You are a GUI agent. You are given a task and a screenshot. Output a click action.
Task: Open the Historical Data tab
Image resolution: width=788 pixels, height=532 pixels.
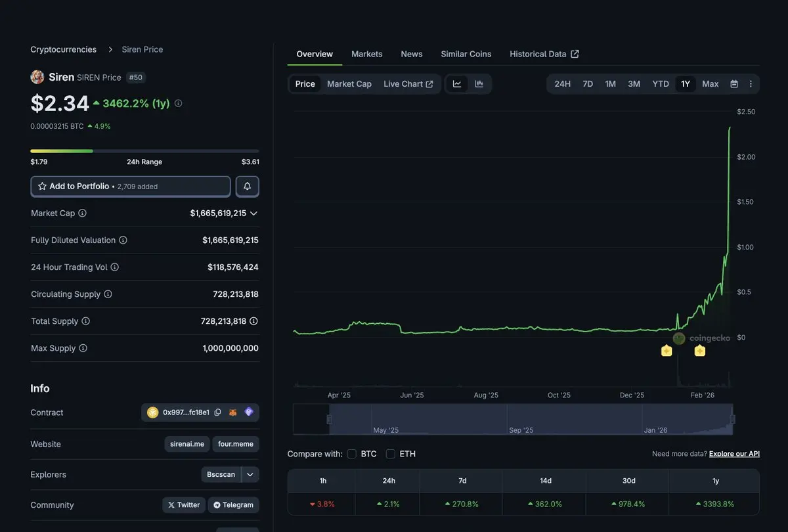[x=544, y=54]
